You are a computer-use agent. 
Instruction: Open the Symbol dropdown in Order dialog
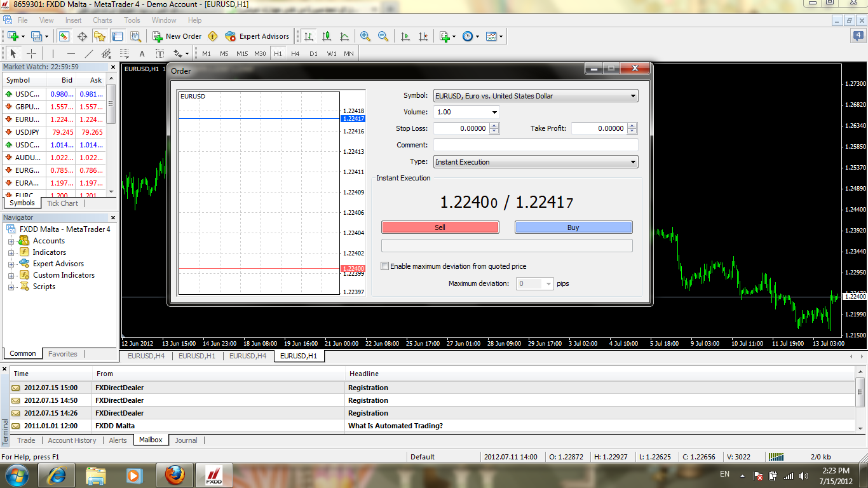(x=536, y=96)
